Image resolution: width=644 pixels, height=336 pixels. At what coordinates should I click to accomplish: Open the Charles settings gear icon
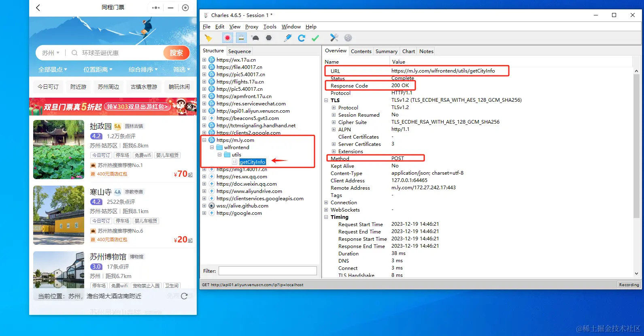[348, 38]
